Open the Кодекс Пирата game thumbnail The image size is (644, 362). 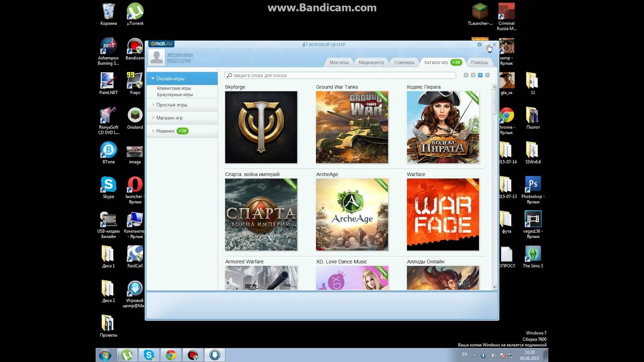tap(443, 127)
